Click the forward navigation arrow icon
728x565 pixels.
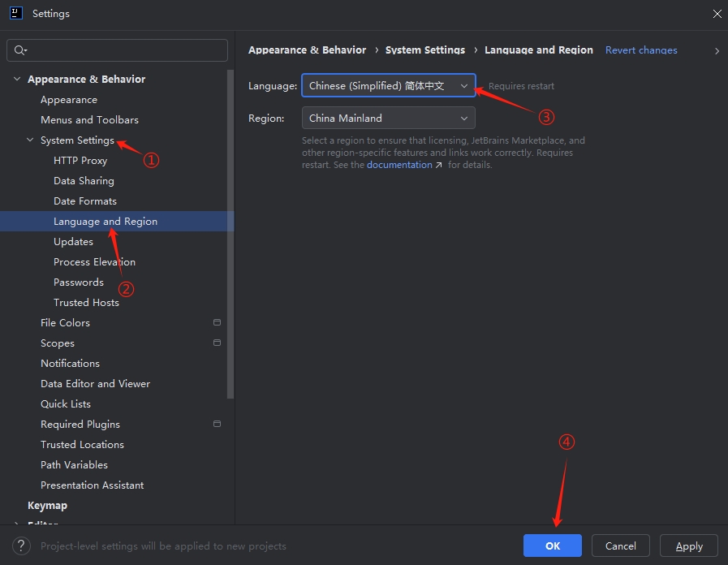coord(717,50)
